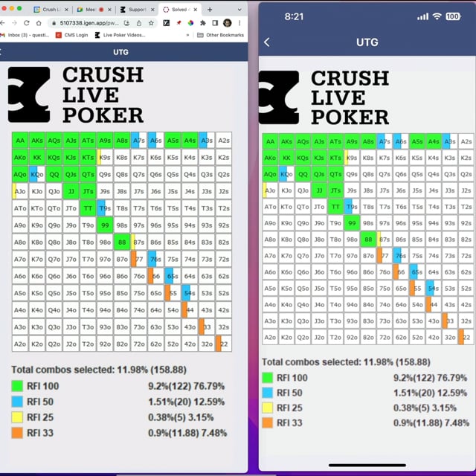This screenshot has height=476, width=476.
Task: Open the Chrome profile avatar
Action: pyautogui.click(x=227, y=23)
